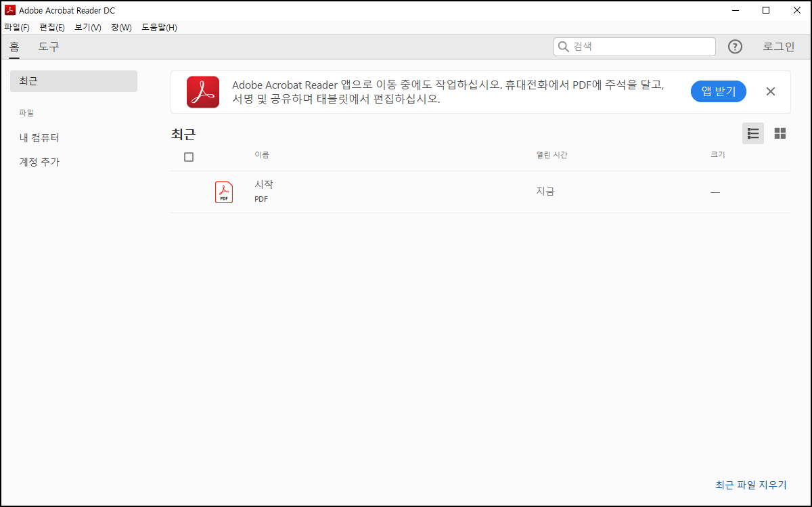Select the 시작 file name
812x507 pixels.
[264, 185]
